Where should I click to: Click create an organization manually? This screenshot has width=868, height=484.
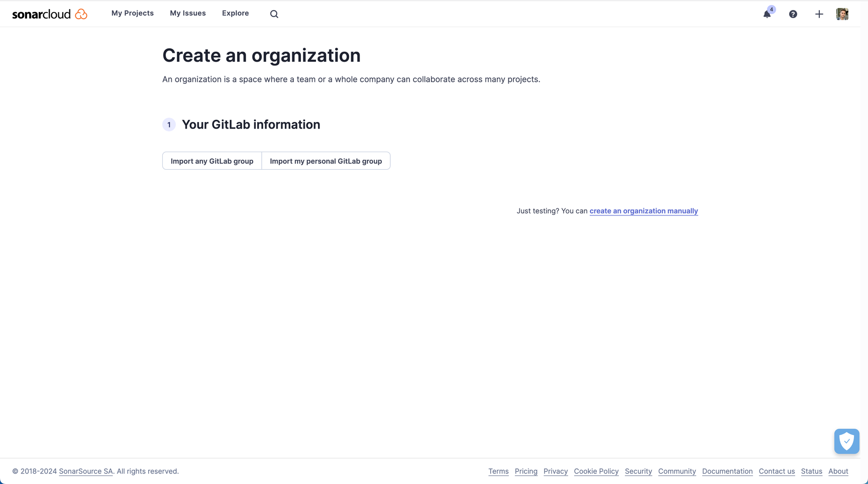pyautogui.click(x=643, y=211)
